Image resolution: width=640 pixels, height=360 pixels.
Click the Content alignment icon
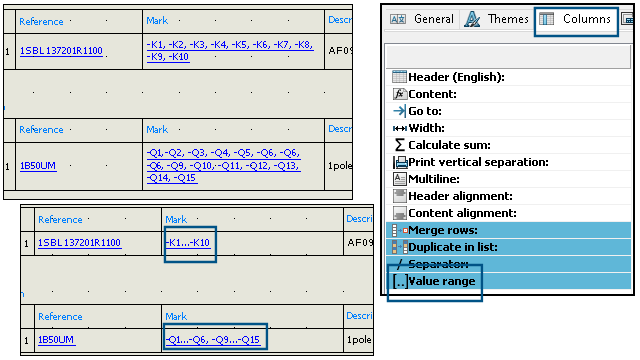[400, 213]
